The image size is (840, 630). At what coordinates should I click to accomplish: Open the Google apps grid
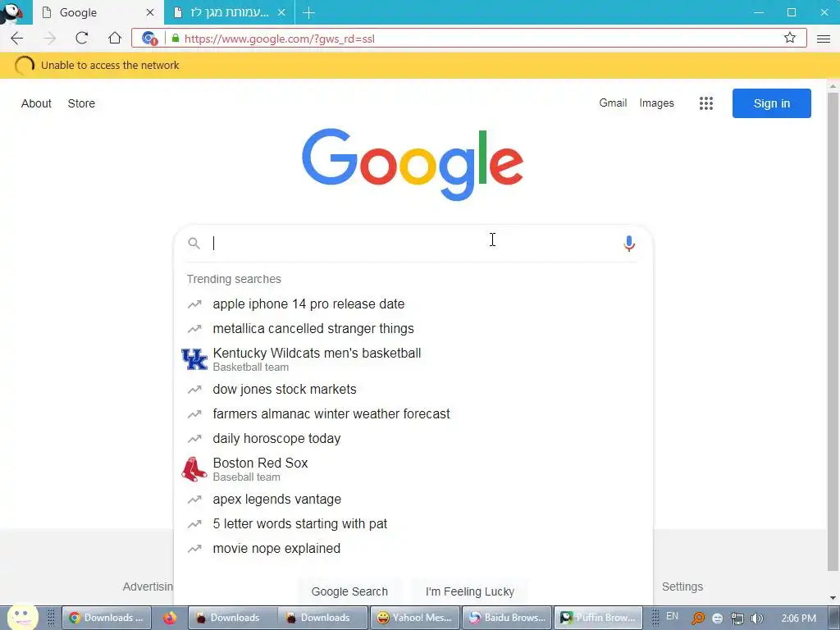pyautogui.click(x=706, y=103)
